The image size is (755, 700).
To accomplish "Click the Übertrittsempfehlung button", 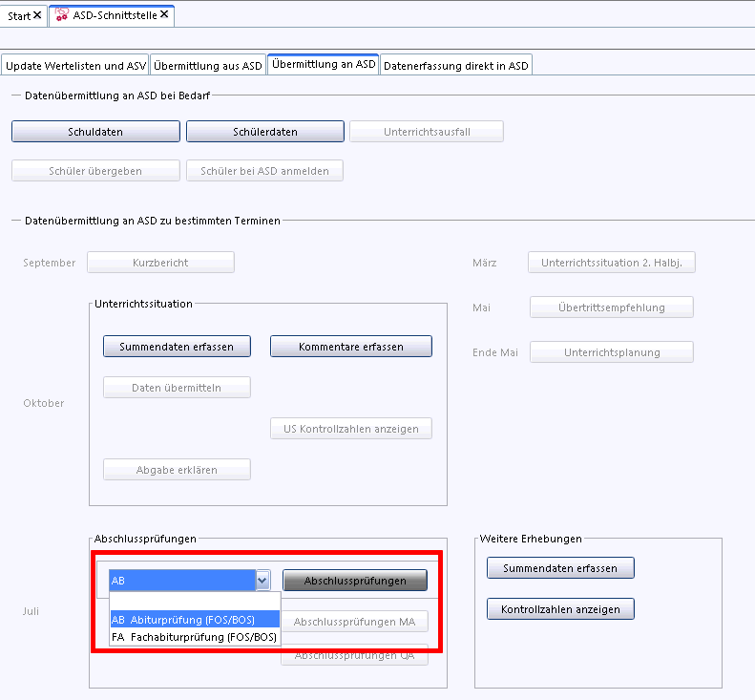I will [611, 308].
